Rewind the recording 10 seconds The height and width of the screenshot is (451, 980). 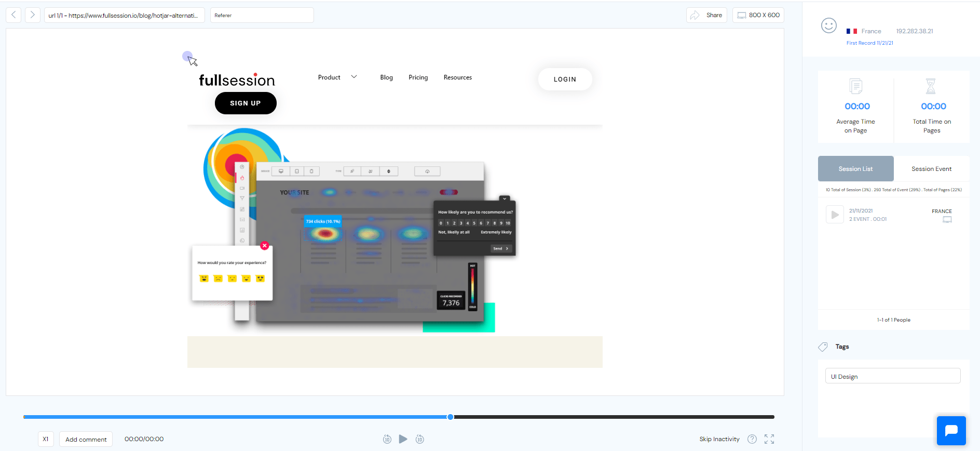point(387,439)
